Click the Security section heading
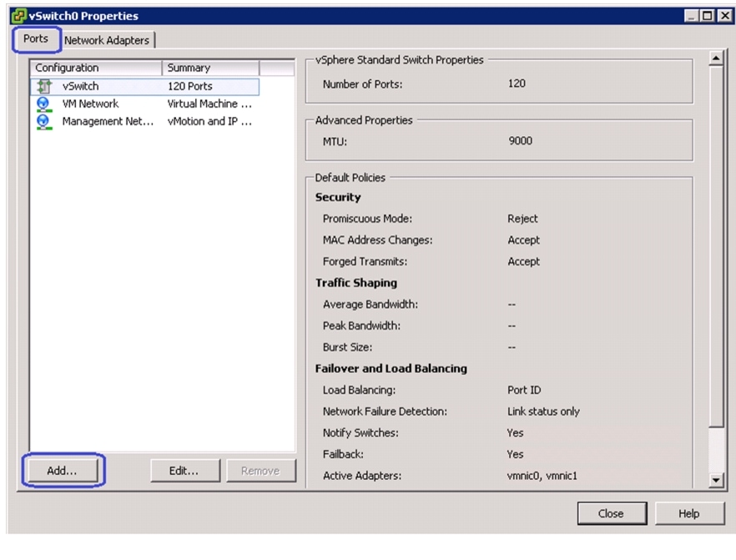The width and height of the screenshot is (736, 560). click(338, 198)
